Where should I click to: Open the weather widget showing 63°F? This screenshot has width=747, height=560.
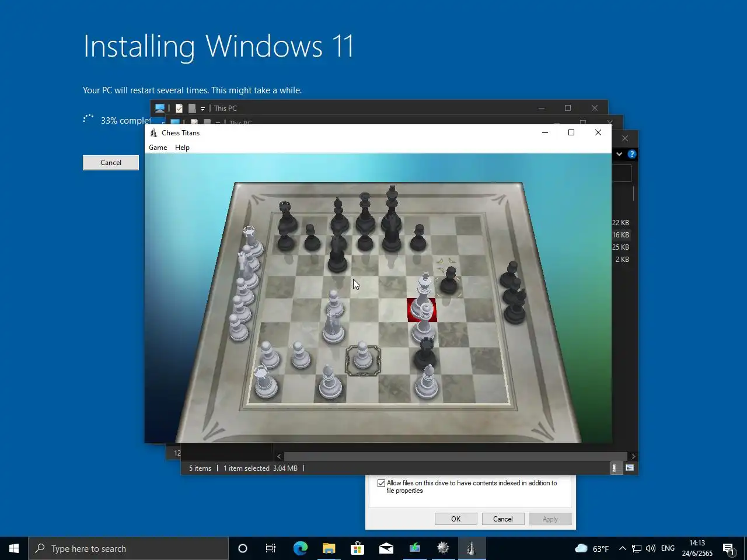tap(592, 548)
